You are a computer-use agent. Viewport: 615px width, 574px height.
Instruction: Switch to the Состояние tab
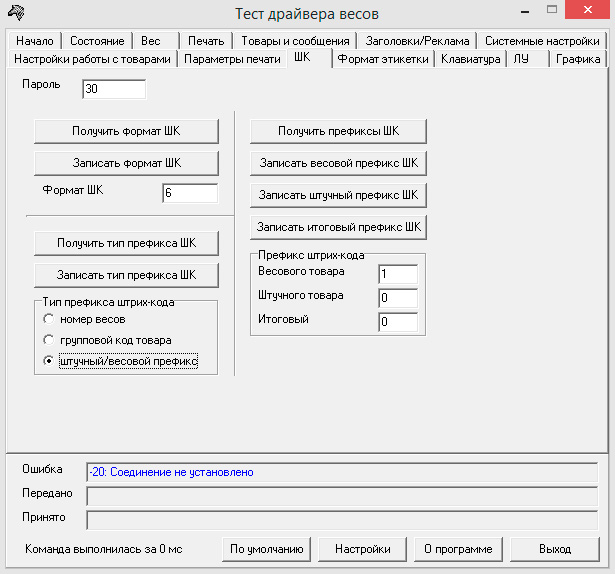[x=97, y=41]
